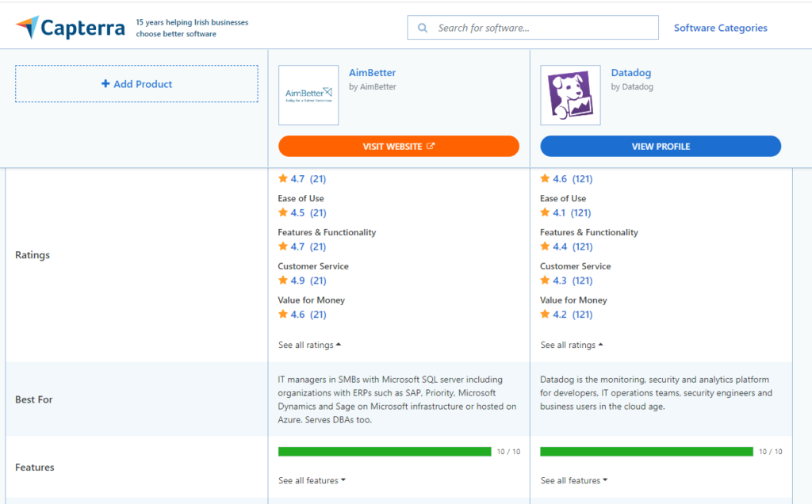Open the Datadog product title link
Image resolution: width=812 pixels, height=504 pixels.
pos(630,72)
